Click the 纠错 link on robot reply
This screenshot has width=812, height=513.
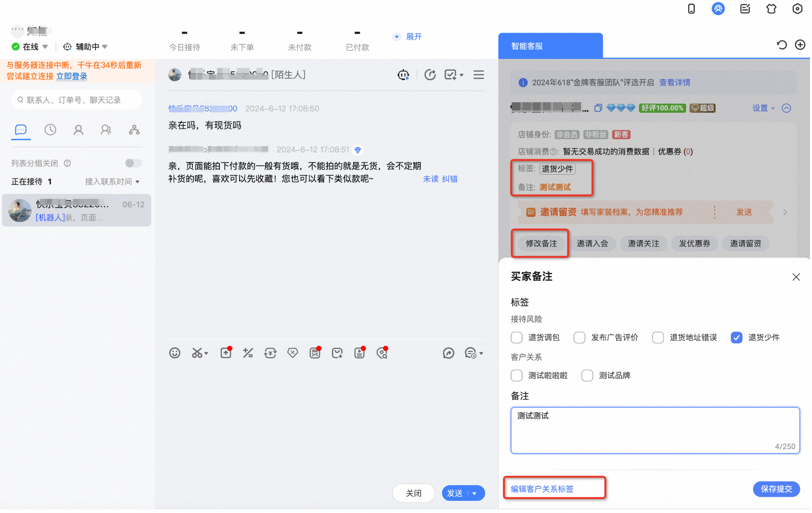click(450, 179)
